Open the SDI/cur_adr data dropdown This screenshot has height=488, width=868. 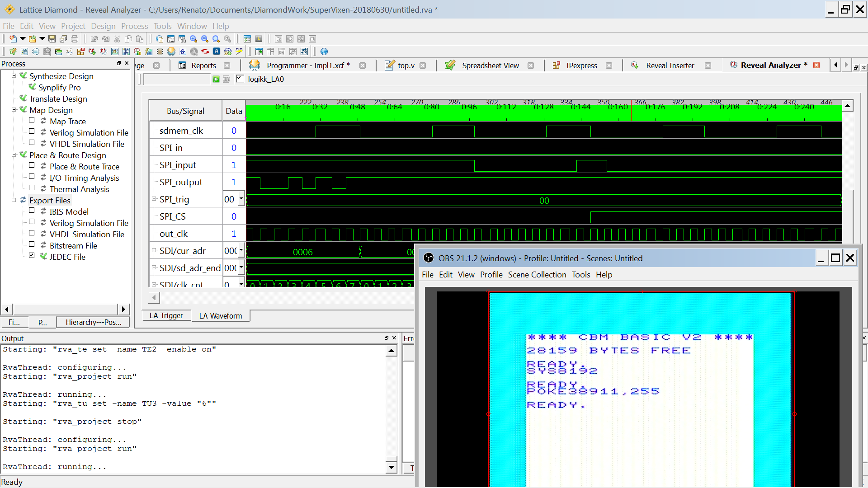[x=241, y=250]
